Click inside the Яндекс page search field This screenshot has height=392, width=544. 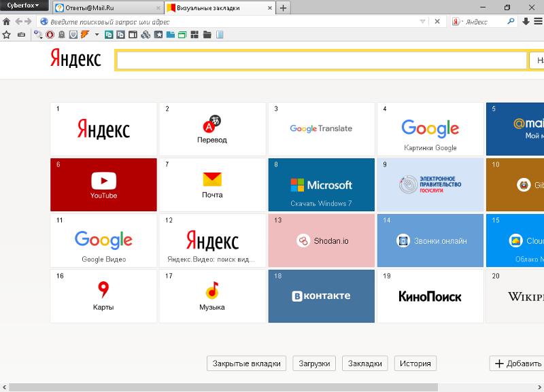point(322,60)
